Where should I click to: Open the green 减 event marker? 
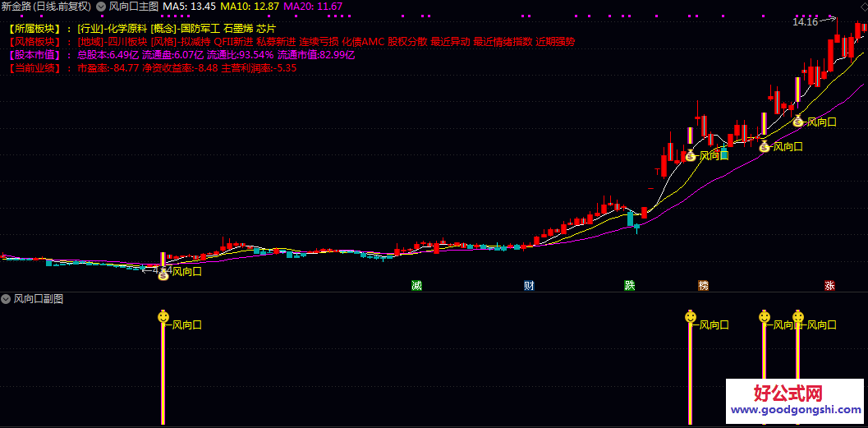416,286
